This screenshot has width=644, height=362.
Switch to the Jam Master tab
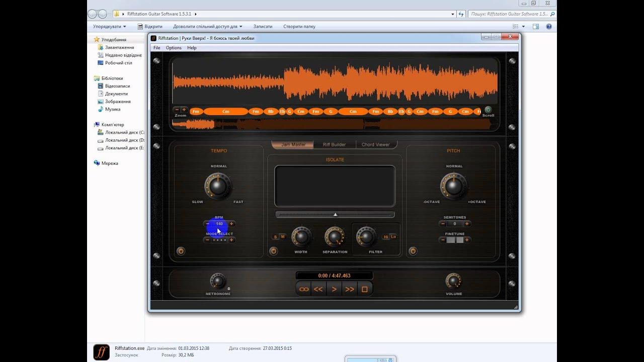click(293, 145)
